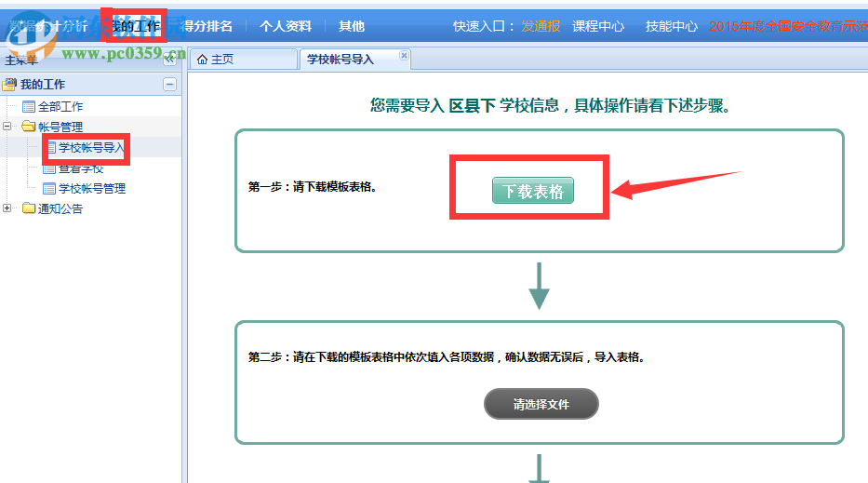Viewport: 868px width, 483px height.
Task: Open 个人资料 navigation item
Action: click(286, 26)
